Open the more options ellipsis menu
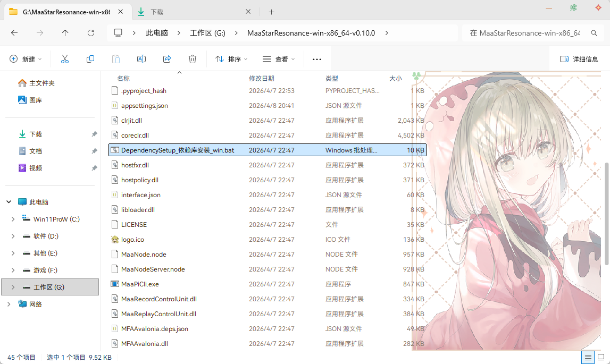 [316, 59]
